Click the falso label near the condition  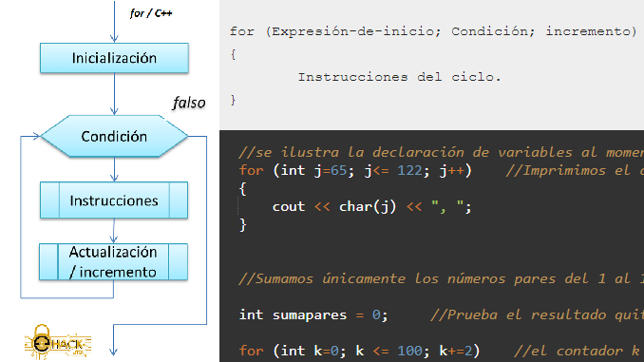(x=189, y=103)
